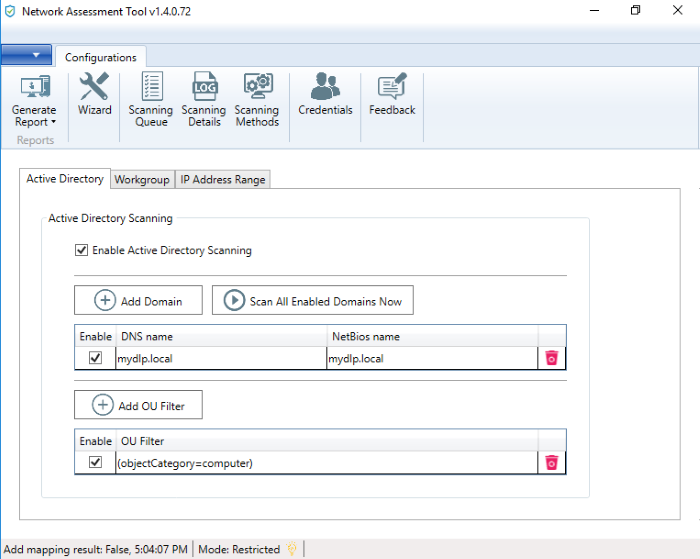Click the lightbulb icon in status bar
Viewport: 700px width, 559px height.
(x=292, y=548)
